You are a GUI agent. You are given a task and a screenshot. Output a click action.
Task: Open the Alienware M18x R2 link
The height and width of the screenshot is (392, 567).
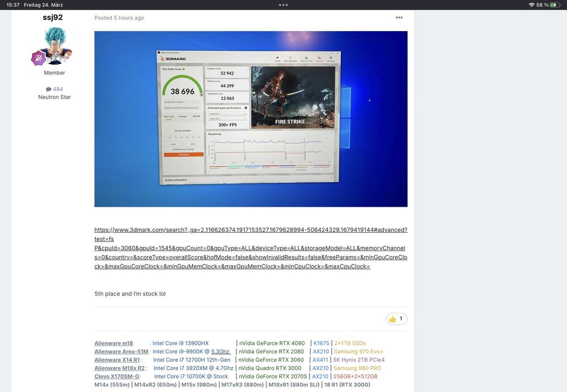click(119, 368)
